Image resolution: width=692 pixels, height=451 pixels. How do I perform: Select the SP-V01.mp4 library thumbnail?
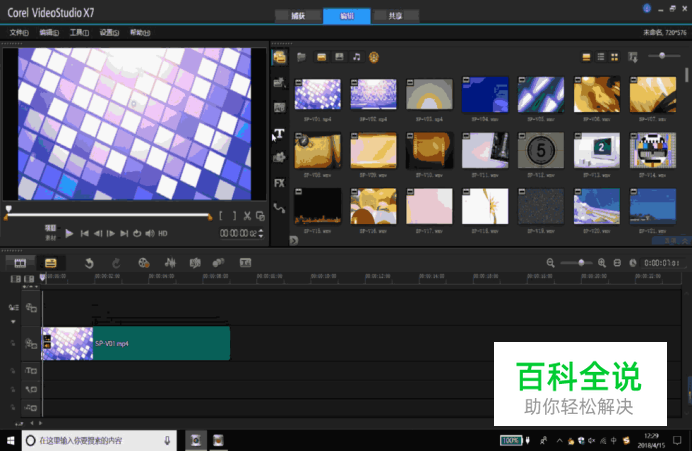[x=318, y=94]
